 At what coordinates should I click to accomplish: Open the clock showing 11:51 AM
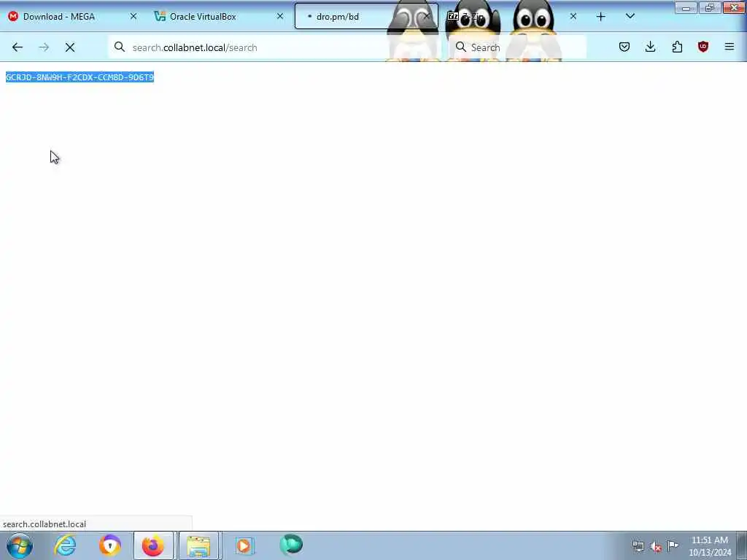710,546
